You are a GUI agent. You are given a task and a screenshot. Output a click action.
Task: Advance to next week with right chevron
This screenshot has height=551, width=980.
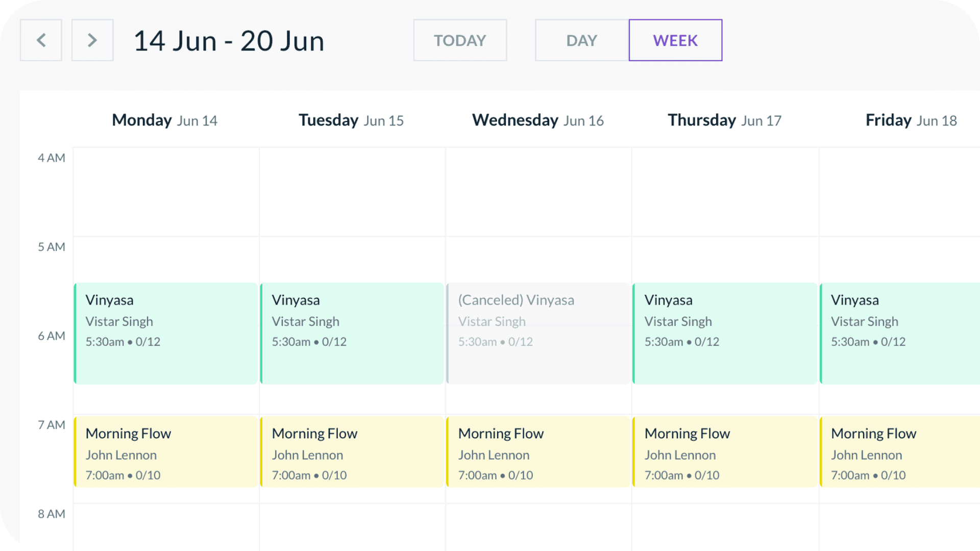(92, 40)
